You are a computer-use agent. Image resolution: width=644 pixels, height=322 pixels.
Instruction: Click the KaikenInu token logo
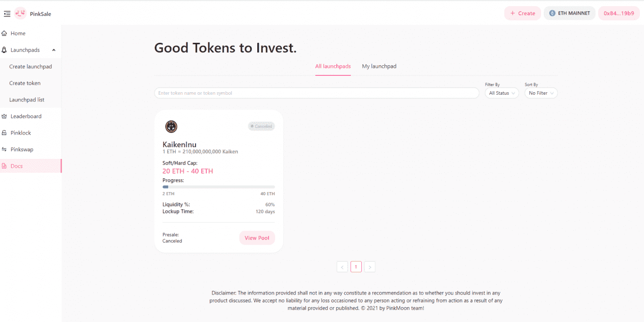[171, 126]
